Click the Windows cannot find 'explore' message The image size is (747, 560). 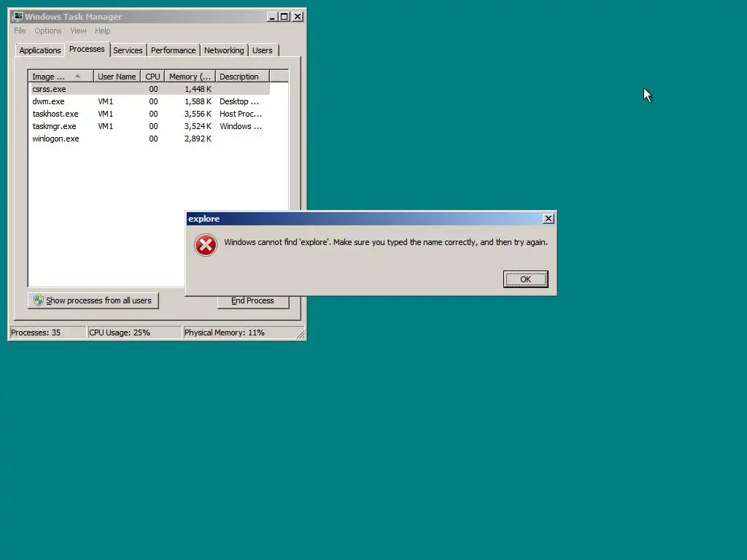386,242
